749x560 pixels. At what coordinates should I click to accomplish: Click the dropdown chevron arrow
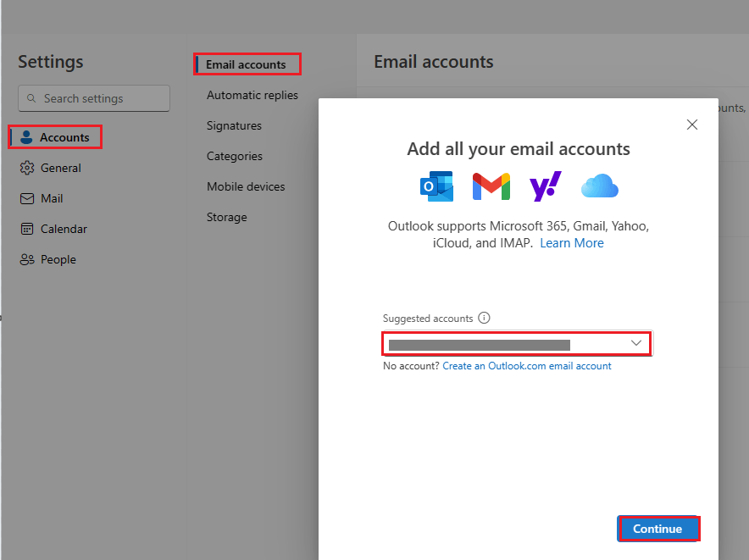tap(635, 343)
